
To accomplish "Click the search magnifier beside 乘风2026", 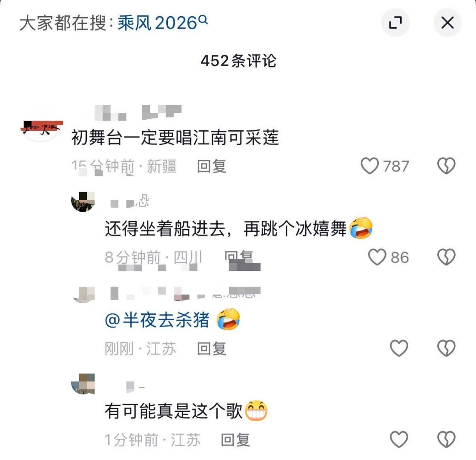I will [x=203, y=20].
